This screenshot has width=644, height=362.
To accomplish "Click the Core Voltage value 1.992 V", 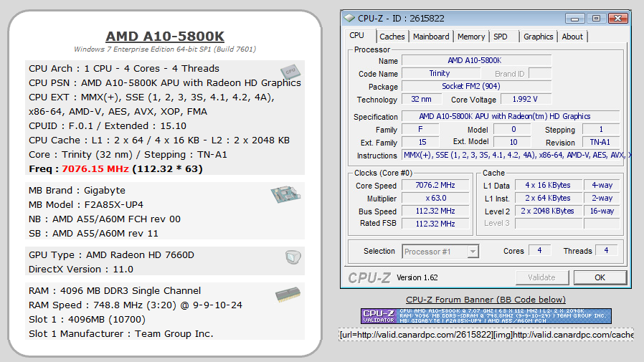I will pyautogui.click(x=525, y=100).
